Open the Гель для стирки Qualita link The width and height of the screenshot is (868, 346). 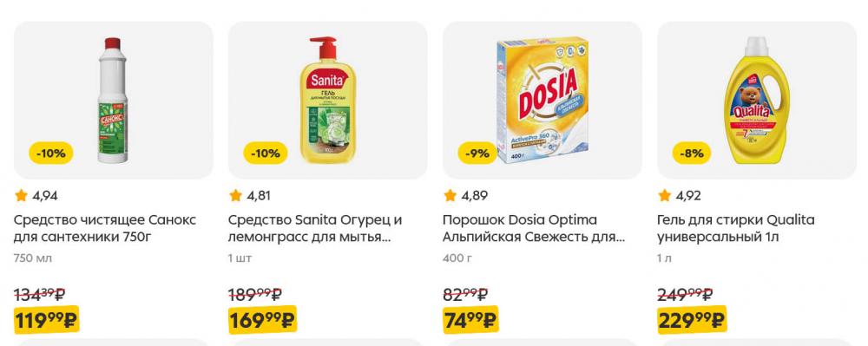pos(736,229)
